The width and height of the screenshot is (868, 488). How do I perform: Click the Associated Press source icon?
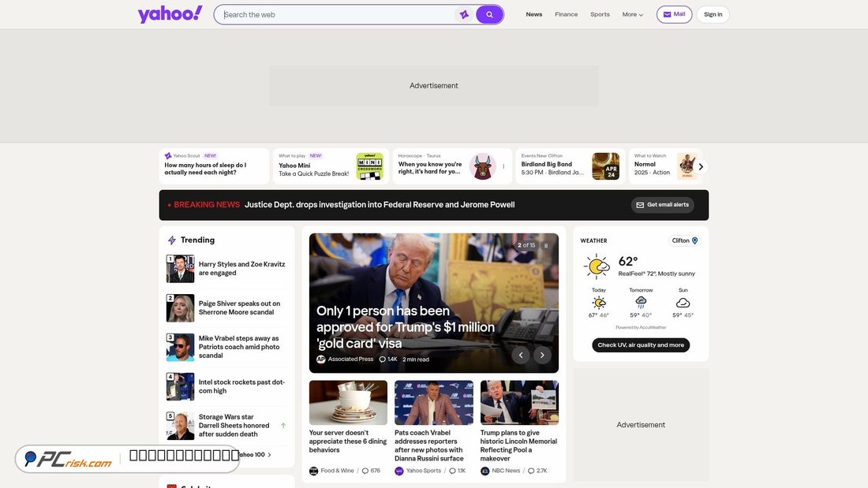pyautogui.click(x=320, y=359)
